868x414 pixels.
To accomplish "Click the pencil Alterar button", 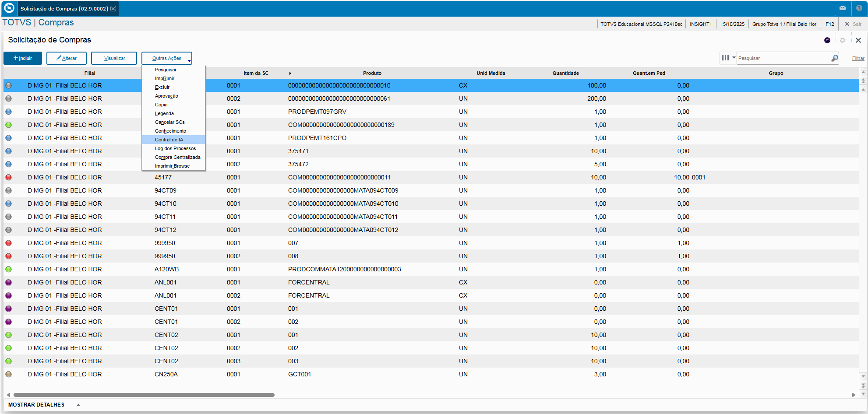I will tap(67, 58).
